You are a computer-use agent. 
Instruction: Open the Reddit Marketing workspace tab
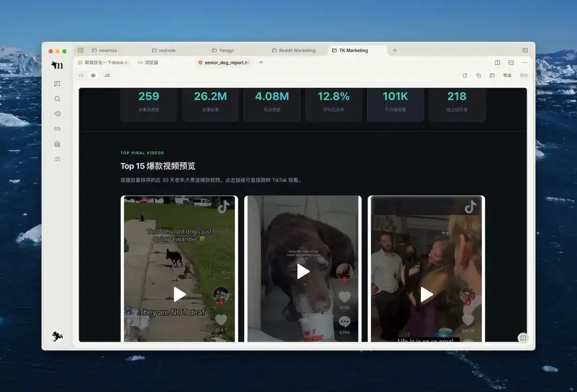pos(294,50)
